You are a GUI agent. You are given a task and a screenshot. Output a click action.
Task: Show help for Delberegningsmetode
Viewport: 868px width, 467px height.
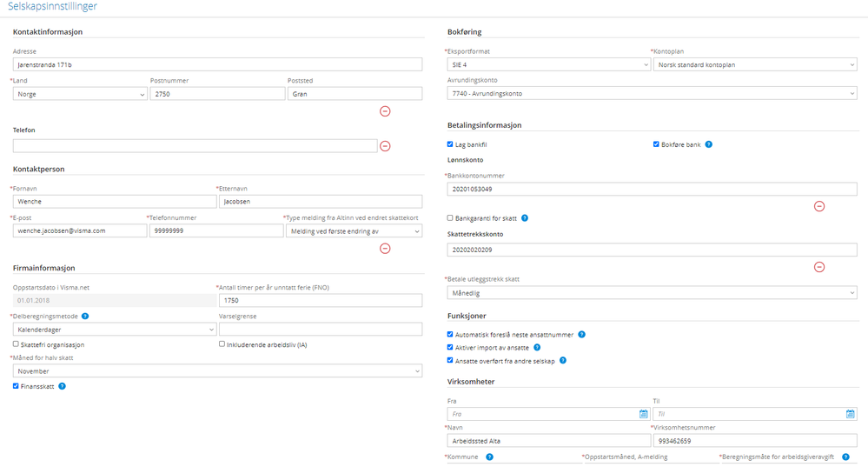click(x=85, y=317)
